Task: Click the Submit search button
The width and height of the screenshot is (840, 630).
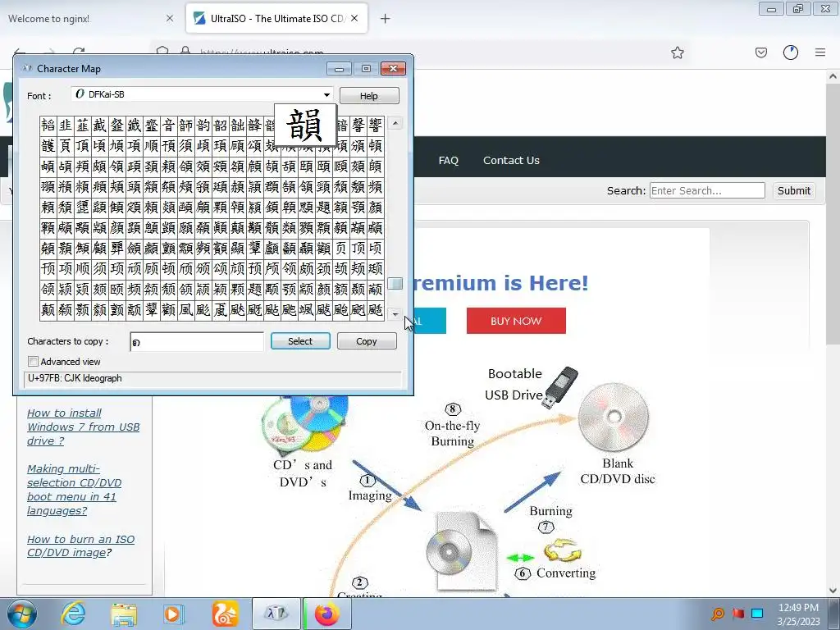Action: click(x=794, y=190)
